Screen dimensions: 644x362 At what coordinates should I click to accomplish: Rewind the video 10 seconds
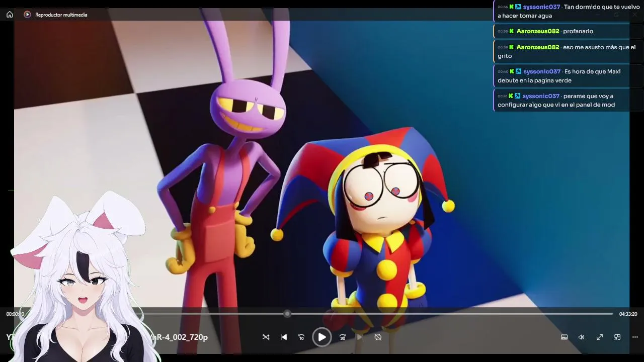click(301, 337)
